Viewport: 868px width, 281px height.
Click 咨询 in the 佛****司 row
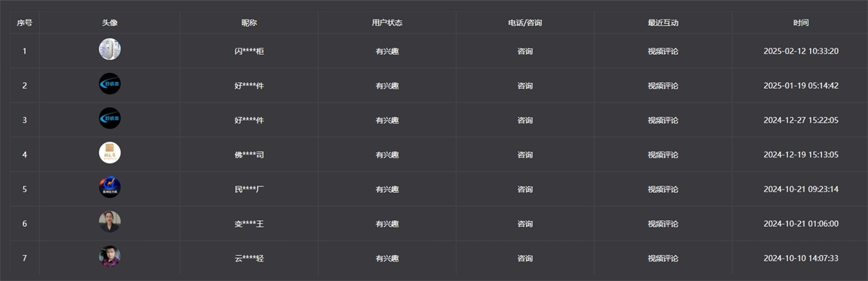coord(525,155)
